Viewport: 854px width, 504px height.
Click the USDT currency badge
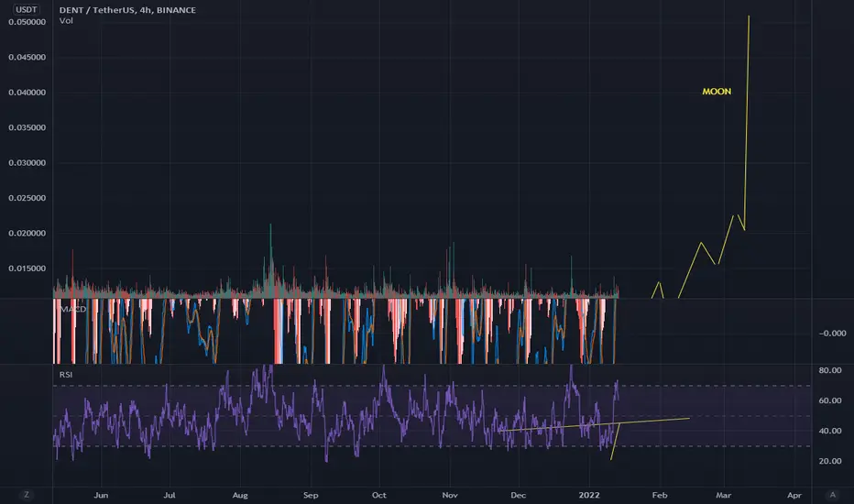[27, 9]
